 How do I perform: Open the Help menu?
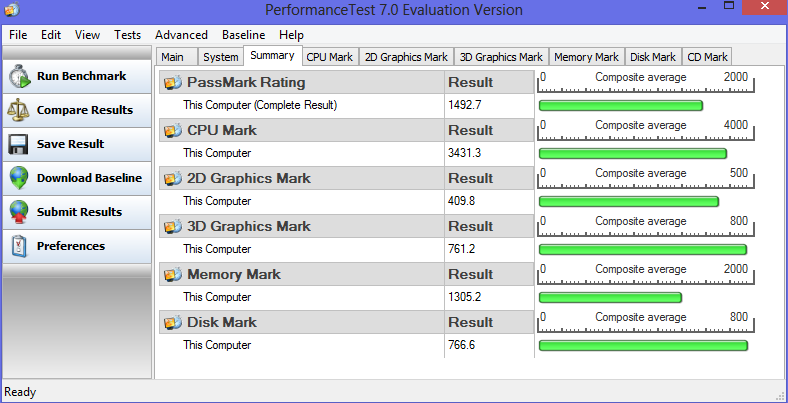tap(291, 35)
